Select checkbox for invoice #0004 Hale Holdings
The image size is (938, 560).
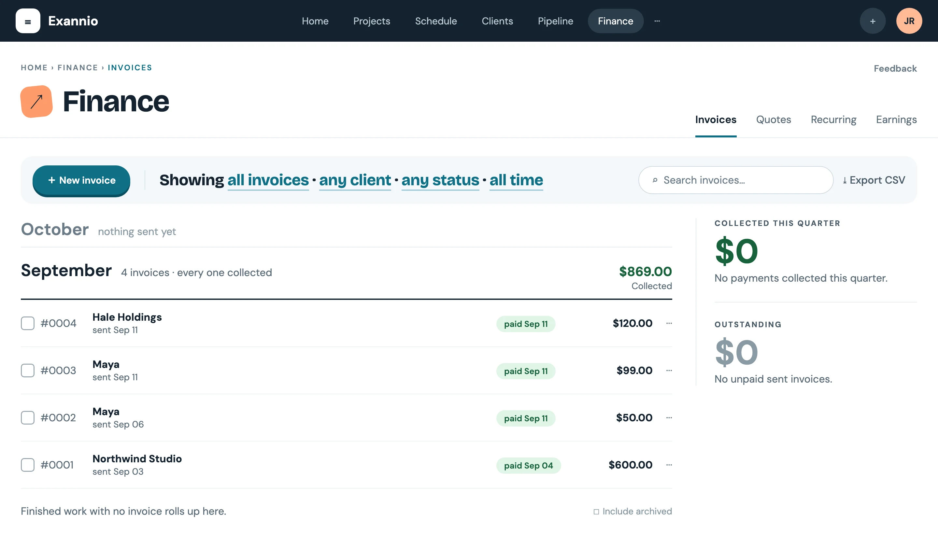point(28,323)
